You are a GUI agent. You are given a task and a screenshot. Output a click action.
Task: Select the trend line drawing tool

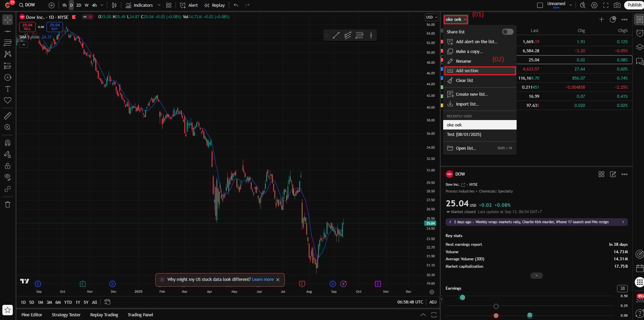point(8,31)
